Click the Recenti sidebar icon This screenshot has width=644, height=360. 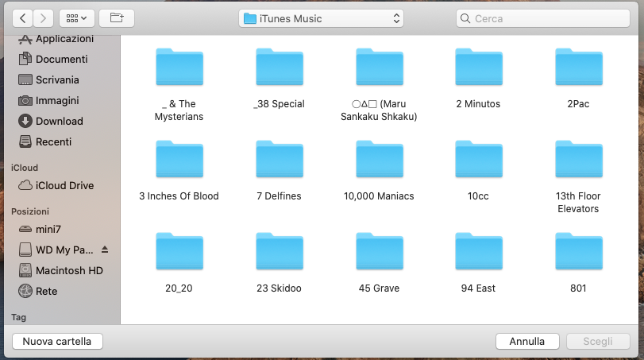click(x=25, y=141)
